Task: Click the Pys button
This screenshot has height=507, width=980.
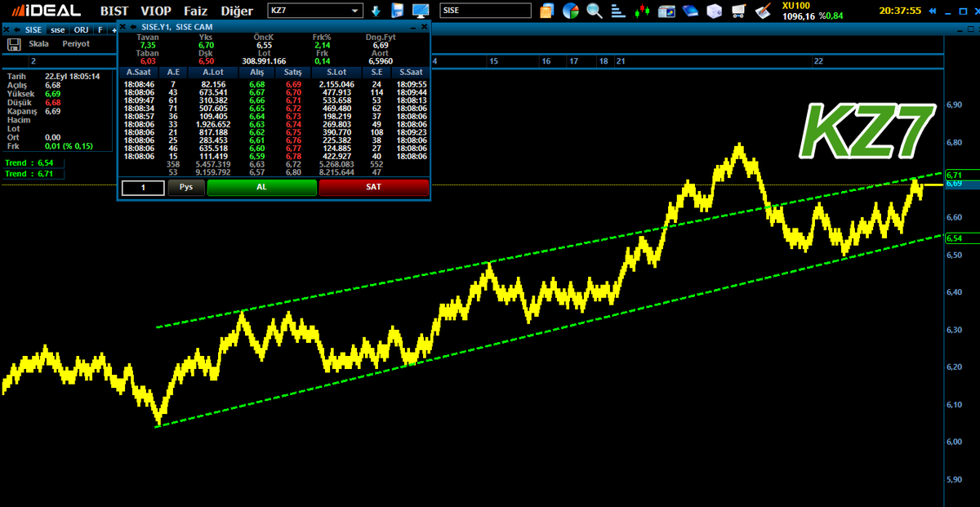Action: 186,186
